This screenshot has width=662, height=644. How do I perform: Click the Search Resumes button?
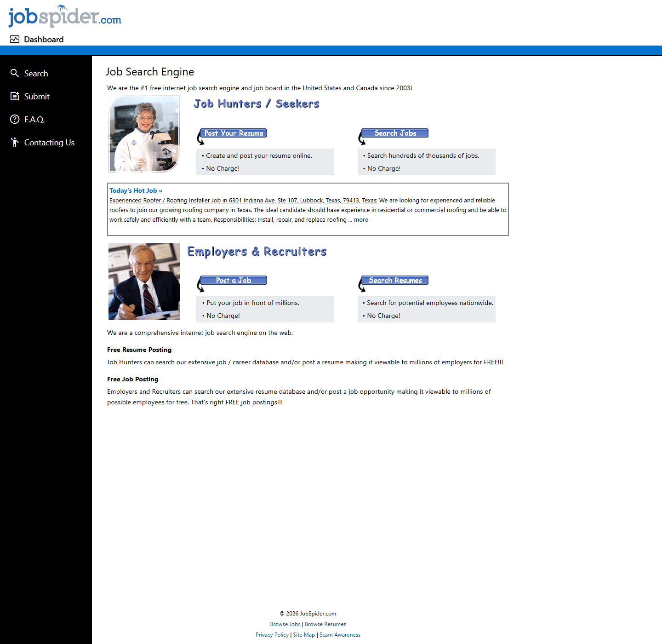point(395,281)
